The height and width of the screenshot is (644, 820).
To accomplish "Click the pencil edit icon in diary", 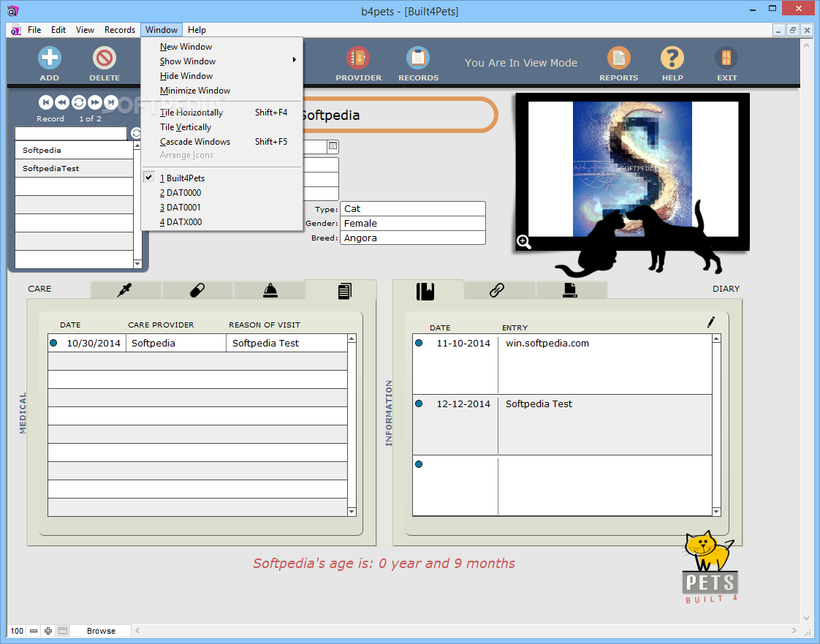I will (710, 322).
